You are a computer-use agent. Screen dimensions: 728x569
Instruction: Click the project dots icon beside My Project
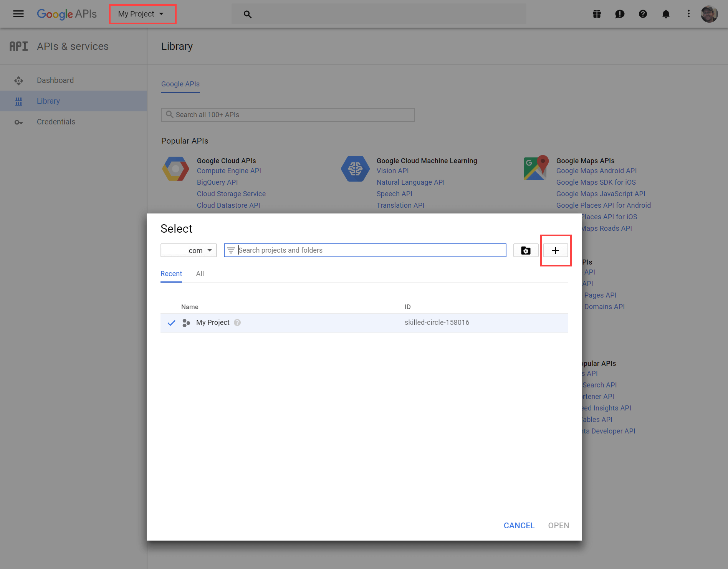pos(186,323)
